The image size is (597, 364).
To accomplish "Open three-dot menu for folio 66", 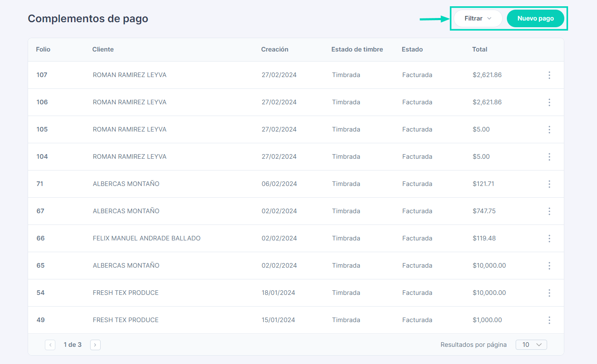I will [x=549, y=238].
